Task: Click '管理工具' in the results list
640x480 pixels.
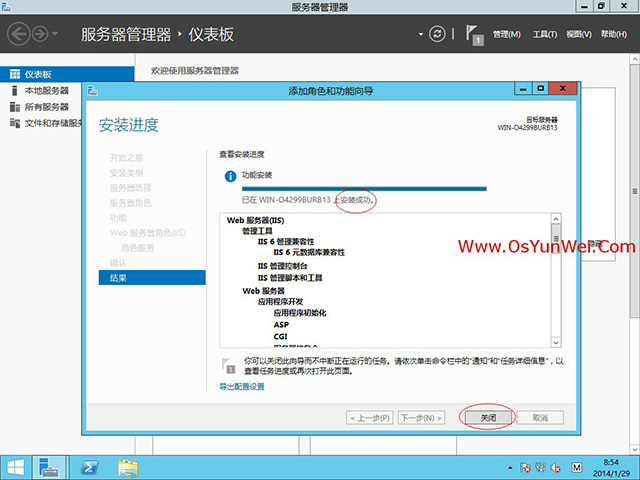Action: [257, 231]
